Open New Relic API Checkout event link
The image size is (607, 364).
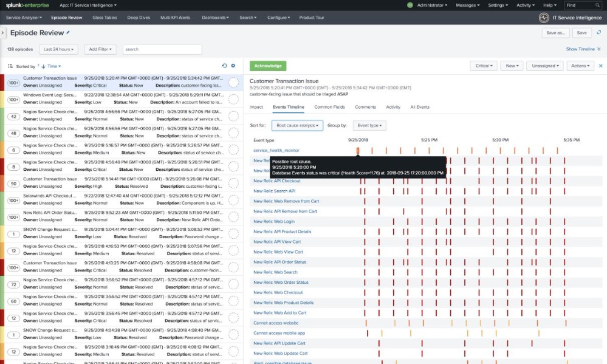pyautogui.click(x=277, y=181)
